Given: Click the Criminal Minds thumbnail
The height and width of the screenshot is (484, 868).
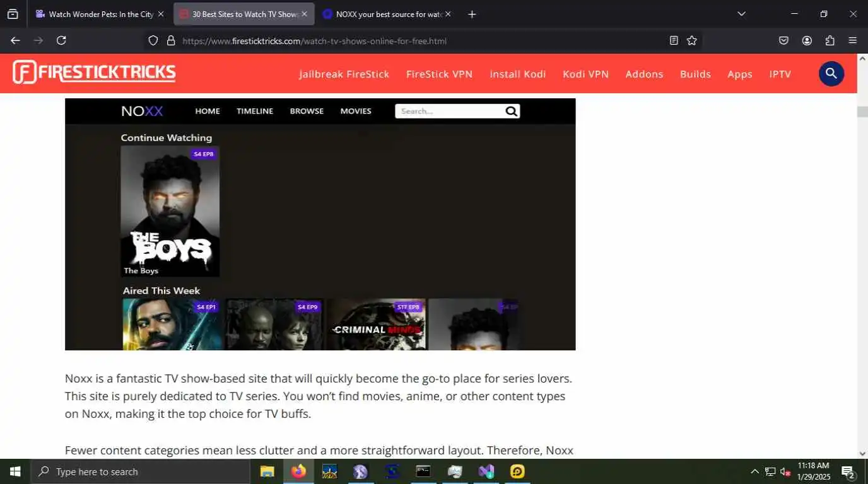Looking at the screenshot, I should point(376,325).
